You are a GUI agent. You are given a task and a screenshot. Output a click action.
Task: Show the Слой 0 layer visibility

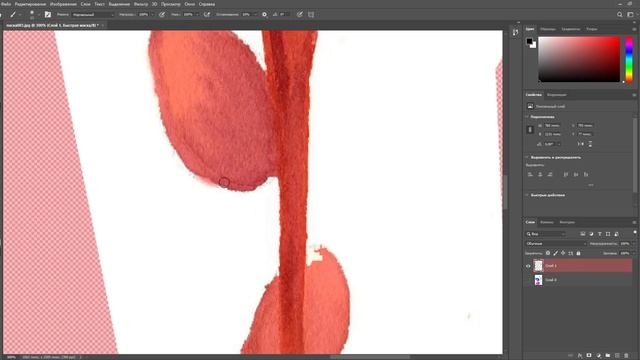coord(528,280)
